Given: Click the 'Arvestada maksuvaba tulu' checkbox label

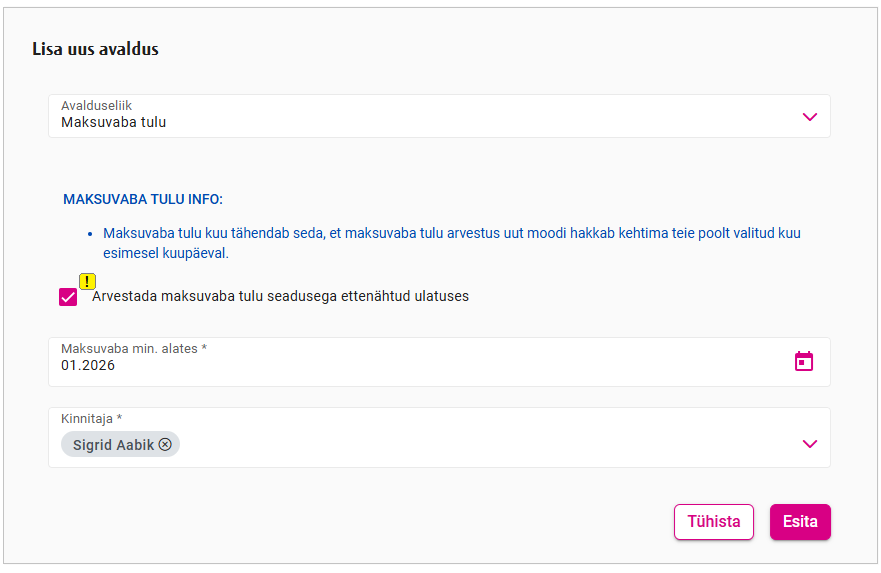Looking at the screenshot, I should click(280, 296).
